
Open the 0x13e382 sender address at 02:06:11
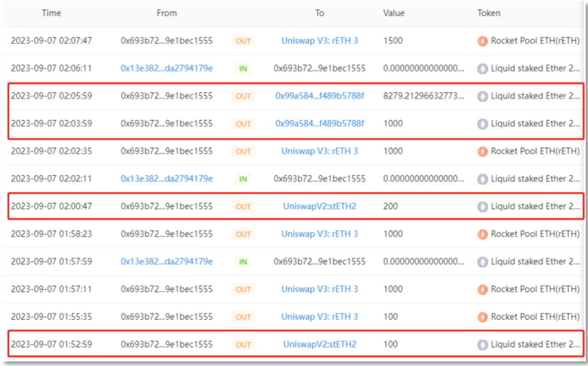[167, 68]
